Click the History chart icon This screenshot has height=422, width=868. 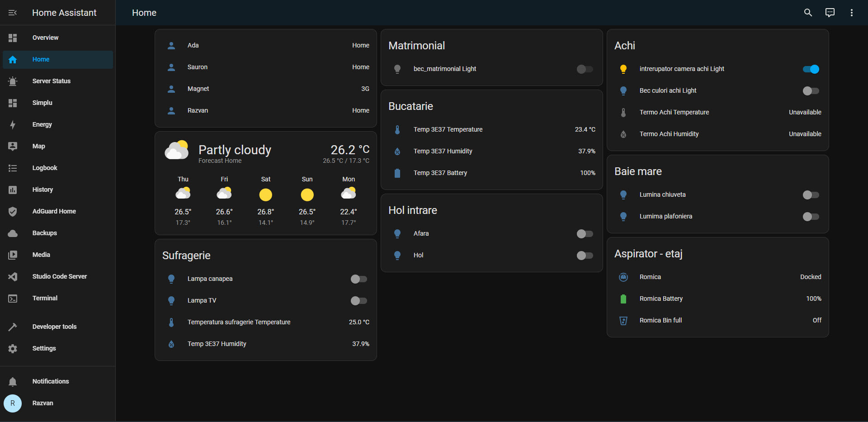[13, 190]
